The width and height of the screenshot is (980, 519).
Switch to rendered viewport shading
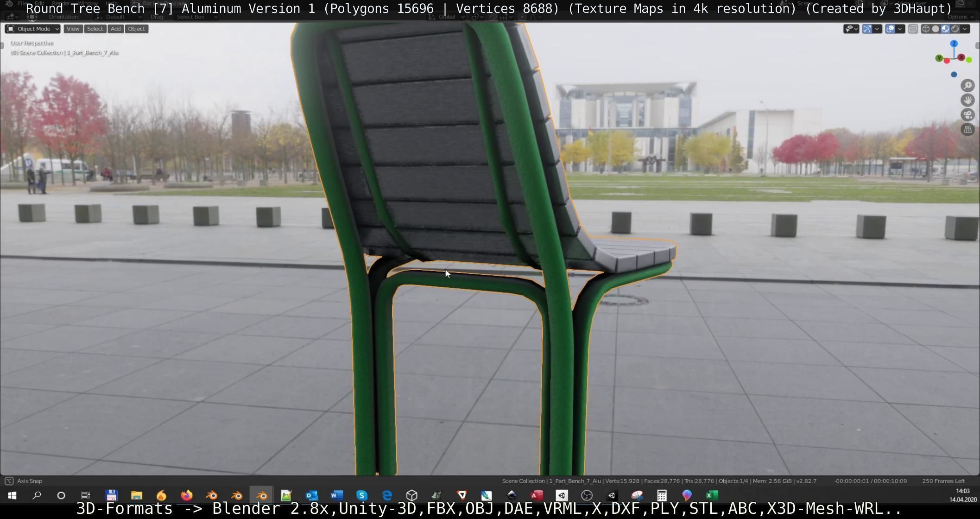[x=955, y=29]
